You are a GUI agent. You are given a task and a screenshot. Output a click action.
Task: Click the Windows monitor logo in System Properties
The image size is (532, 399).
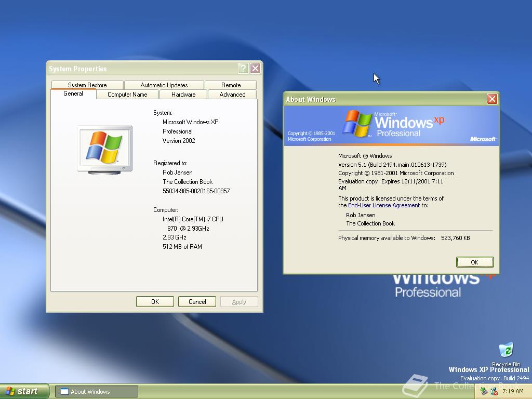tap(105, 150)
